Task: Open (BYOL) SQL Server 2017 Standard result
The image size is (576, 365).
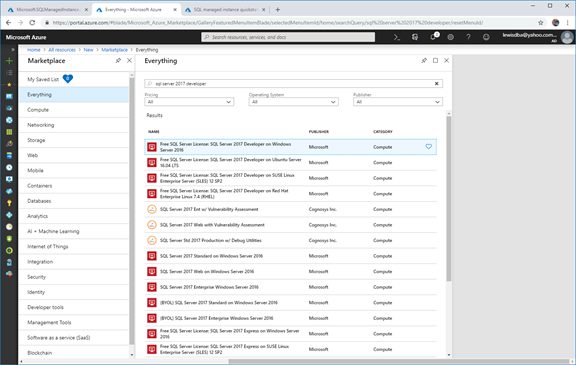Action: pyautogui.click(x=291, y=303)
